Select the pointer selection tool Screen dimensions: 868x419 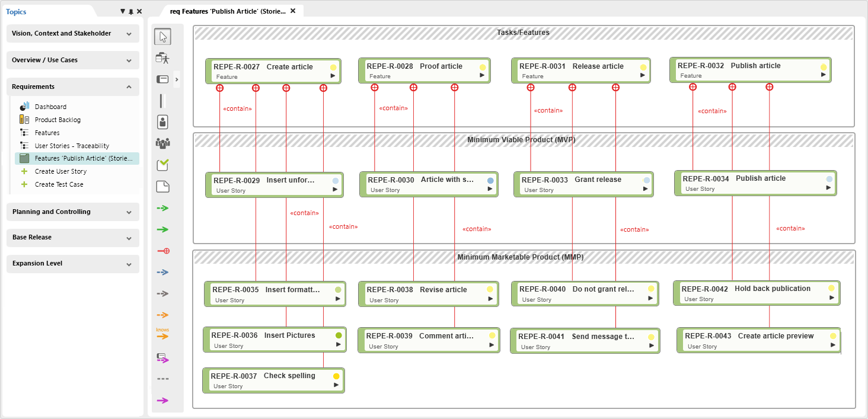pos(163,37)
